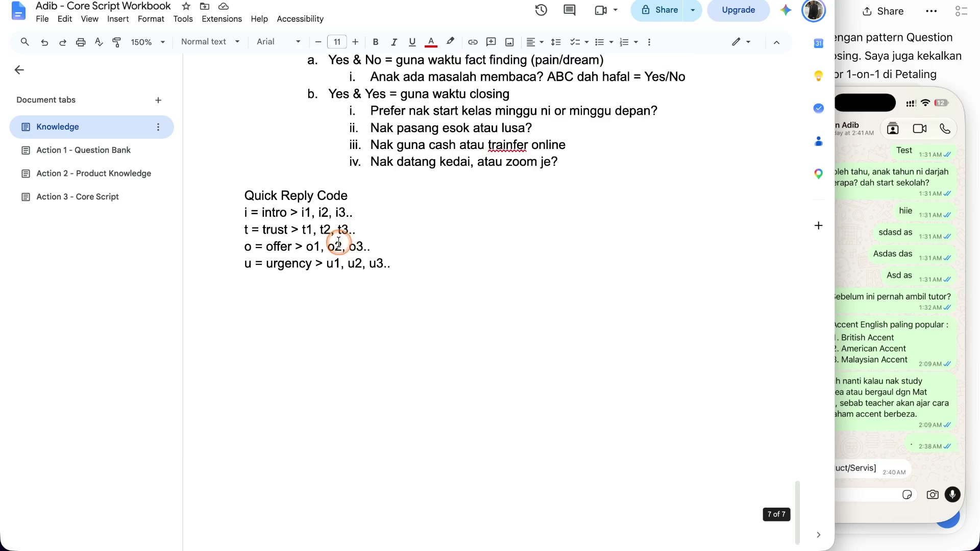Insert an image
Image resolution: width=980 pixels, height=551 pixels.
point(509,42)
